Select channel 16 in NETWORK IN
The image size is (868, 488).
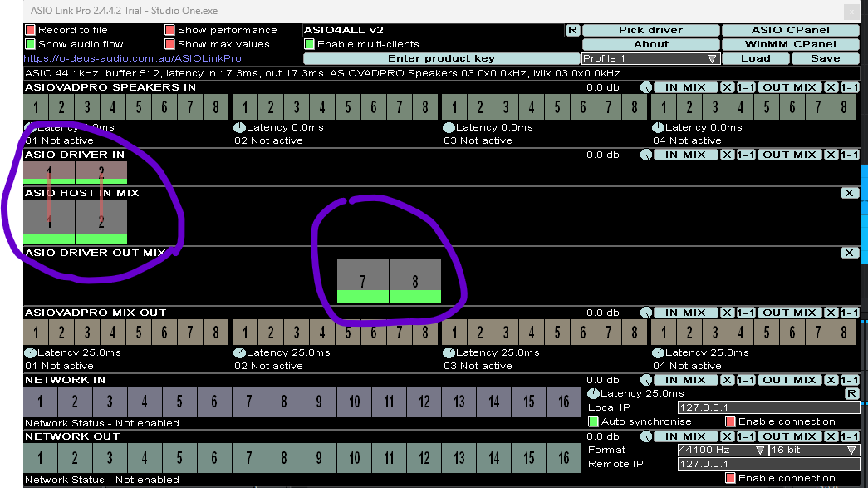[x=563, y=402]
